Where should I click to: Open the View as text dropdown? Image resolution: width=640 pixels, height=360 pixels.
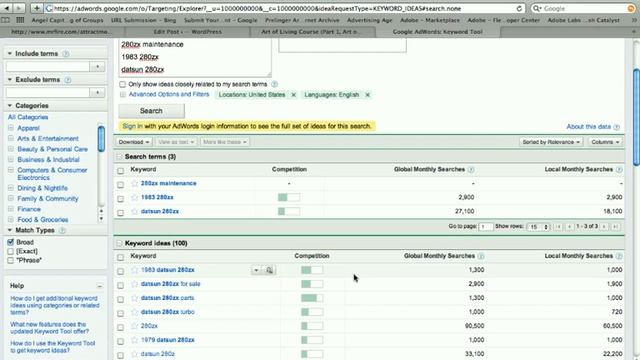(176, 142)
